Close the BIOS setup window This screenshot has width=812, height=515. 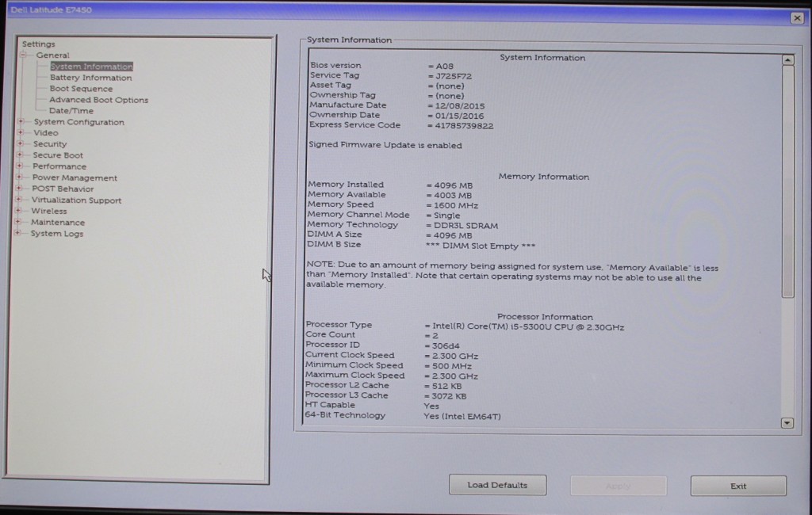797,18
